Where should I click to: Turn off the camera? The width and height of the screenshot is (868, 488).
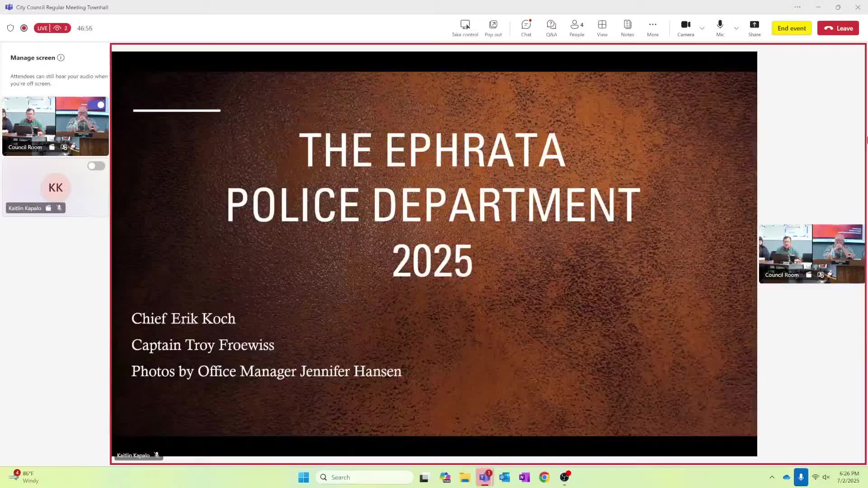tap(685, 28)
